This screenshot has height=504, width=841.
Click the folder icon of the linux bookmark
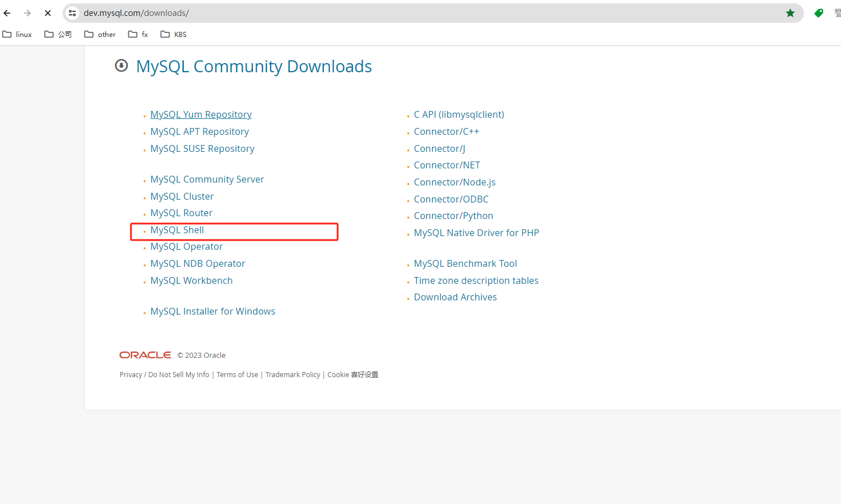(x=6, y=34)
